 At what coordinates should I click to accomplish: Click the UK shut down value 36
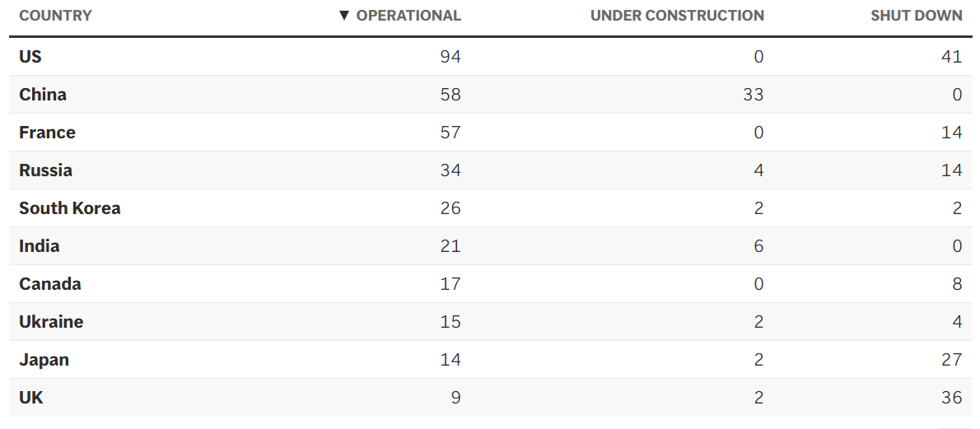click(x=951, y=398)
